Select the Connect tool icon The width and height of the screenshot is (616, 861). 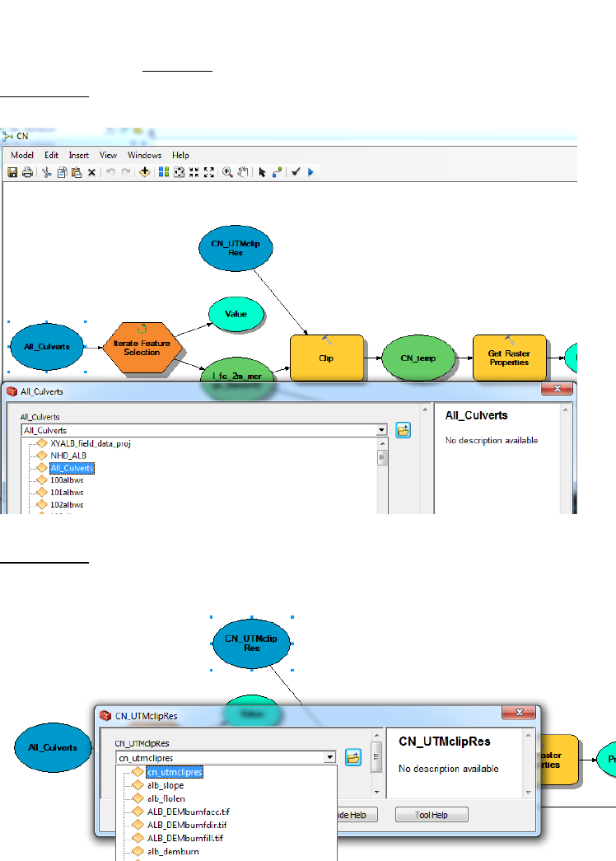(278, 172)
